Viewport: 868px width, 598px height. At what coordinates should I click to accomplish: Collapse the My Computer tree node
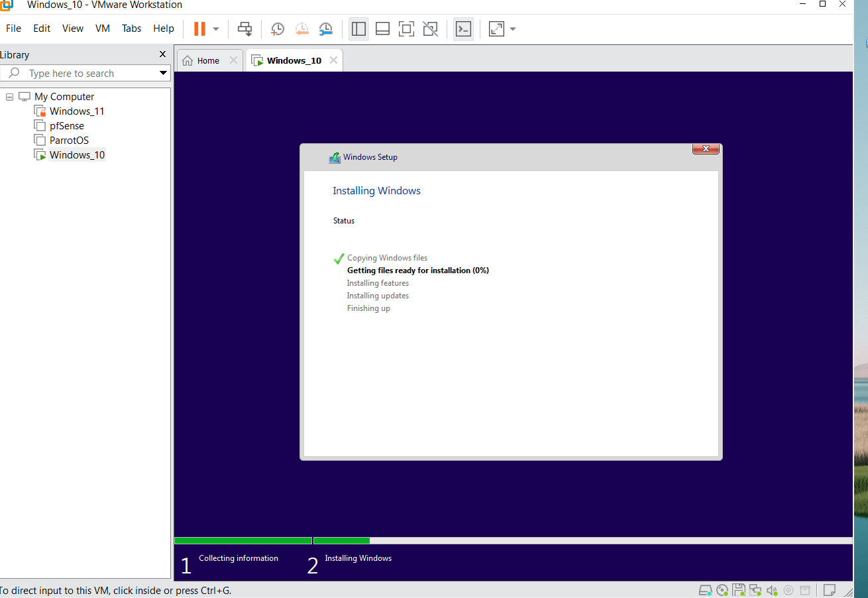(9, 97)
